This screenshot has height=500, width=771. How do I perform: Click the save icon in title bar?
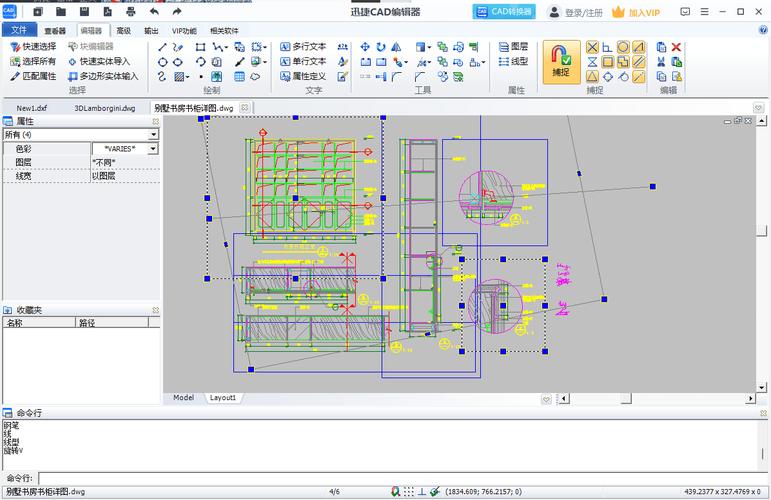(x=84, y=12)
